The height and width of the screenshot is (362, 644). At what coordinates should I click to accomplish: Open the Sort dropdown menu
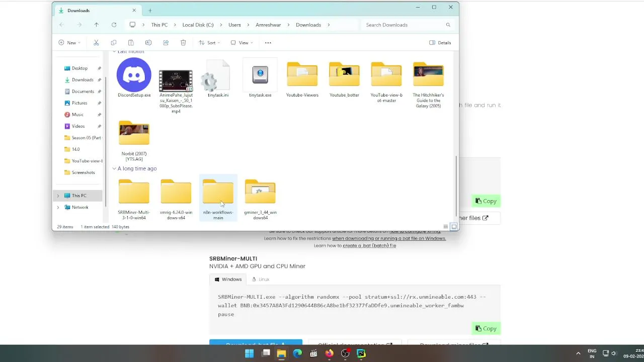pos(209,43)
